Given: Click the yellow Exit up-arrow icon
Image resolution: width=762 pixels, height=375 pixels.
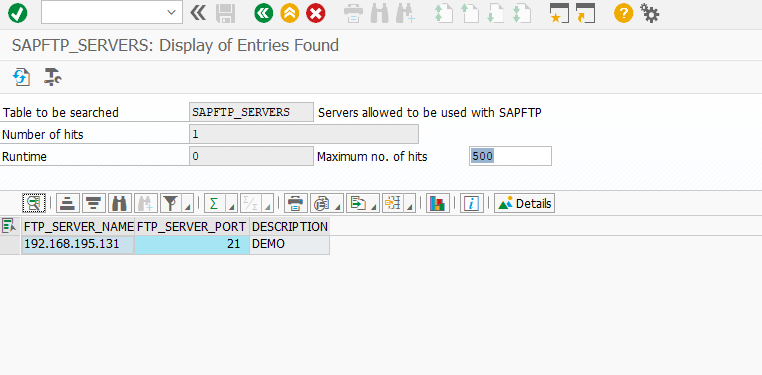Looking at the screenshot, I should click(290, 13).
